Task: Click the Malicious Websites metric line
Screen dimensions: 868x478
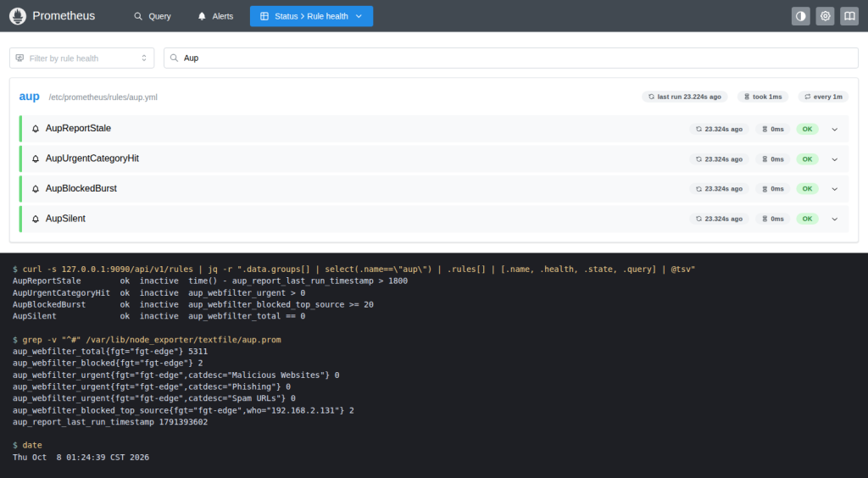Action: 176,375
